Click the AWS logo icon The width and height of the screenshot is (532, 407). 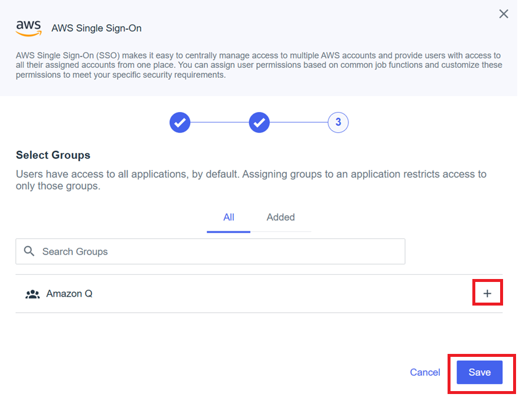click(28, 27)
